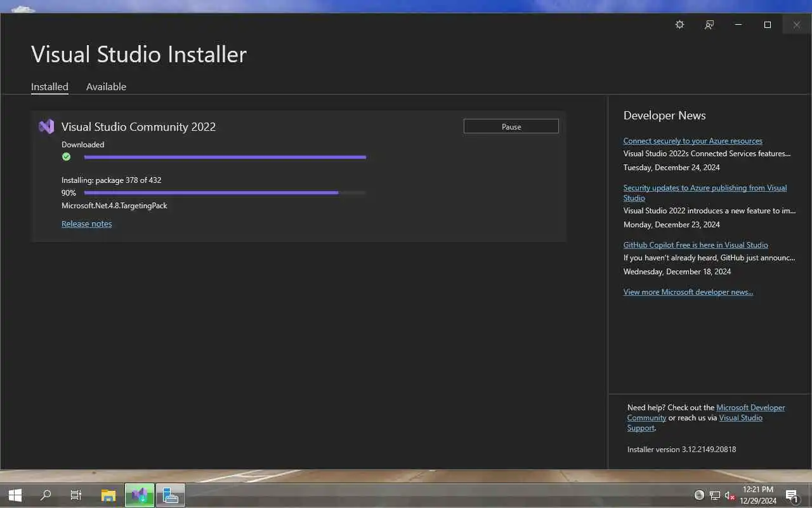Open the Windows Start menu
Screen dimensions: 812x508
pyautogui.click(x=15, y=495)
